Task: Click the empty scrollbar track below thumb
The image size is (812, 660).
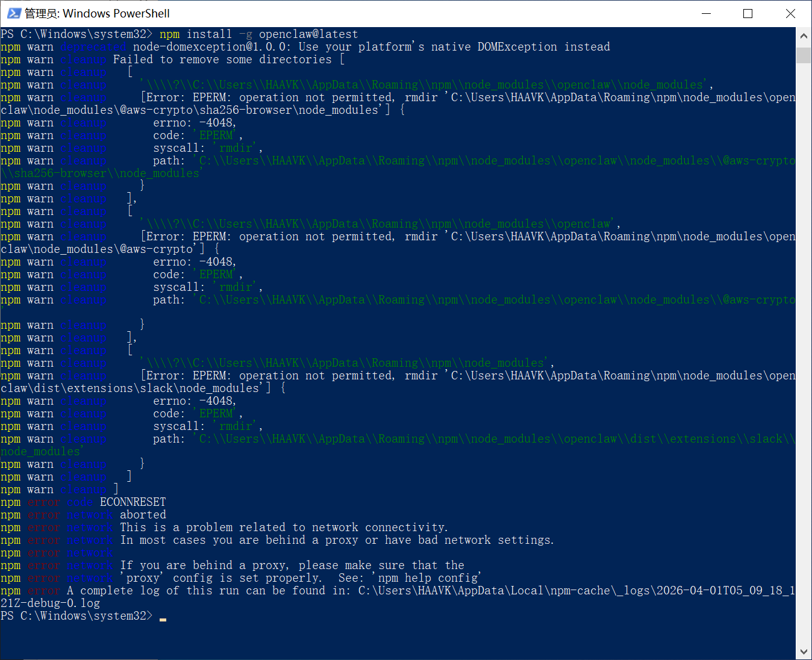Action: [x=804, y=361]
